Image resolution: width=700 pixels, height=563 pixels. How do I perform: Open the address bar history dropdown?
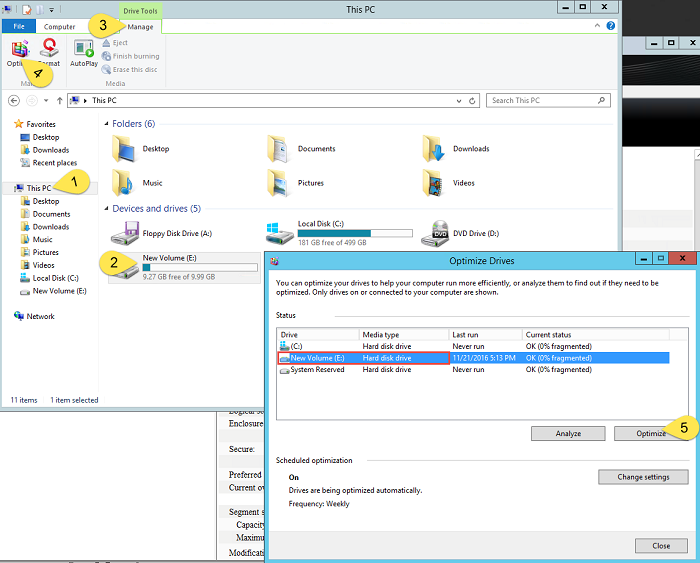click(x=459, y=101)
